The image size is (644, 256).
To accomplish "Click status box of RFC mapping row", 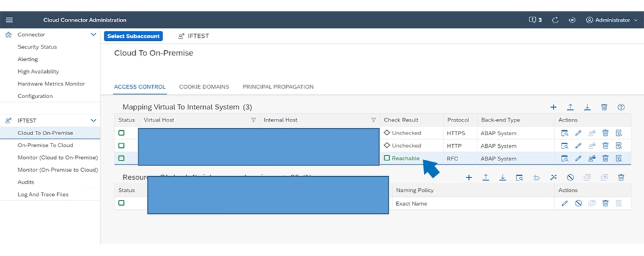I will click(x=121, y=159).
